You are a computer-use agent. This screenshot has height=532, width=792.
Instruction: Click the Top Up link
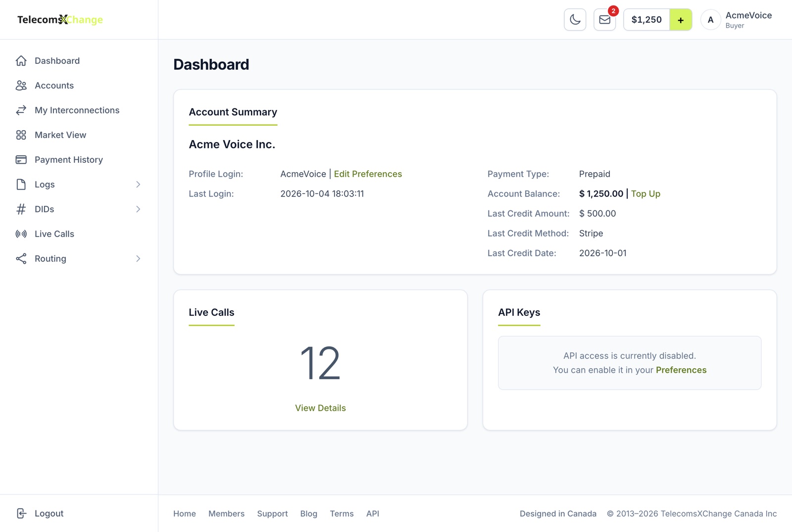pos(645,193)
